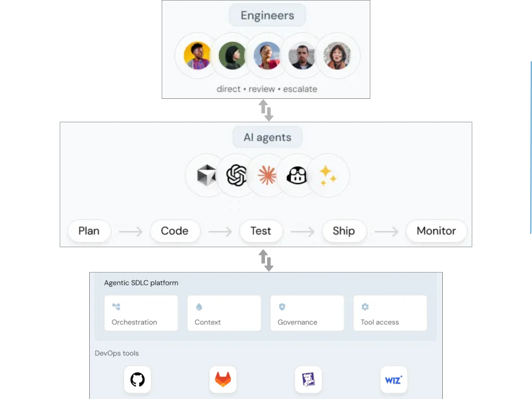Choose the Test stage pill

(261, 231)
